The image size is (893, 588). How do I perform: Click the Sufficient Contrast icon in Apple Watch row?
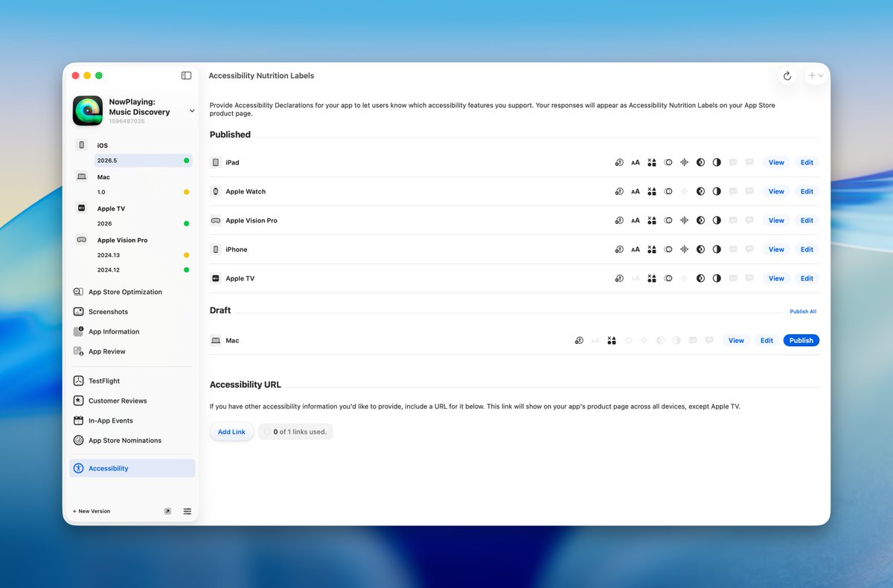click(717, 191)
